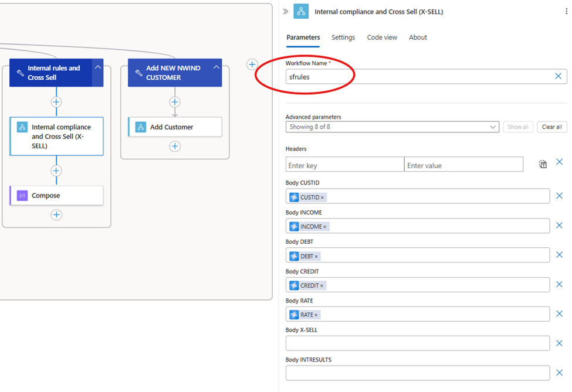Collapse the details panel with double-chevron icon
This screenshot has width=572, height=392.
pos(285,12)
